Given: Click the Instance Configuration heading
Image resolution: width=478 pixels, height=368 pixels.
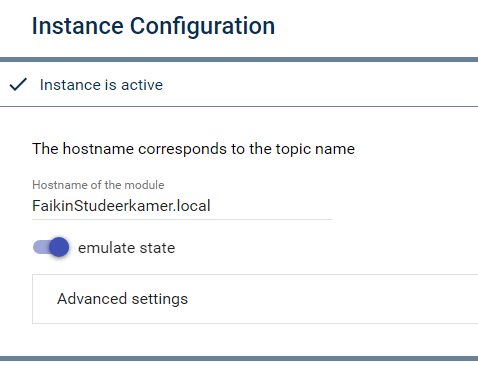Looking at the screenshot, I should point(153,26).
